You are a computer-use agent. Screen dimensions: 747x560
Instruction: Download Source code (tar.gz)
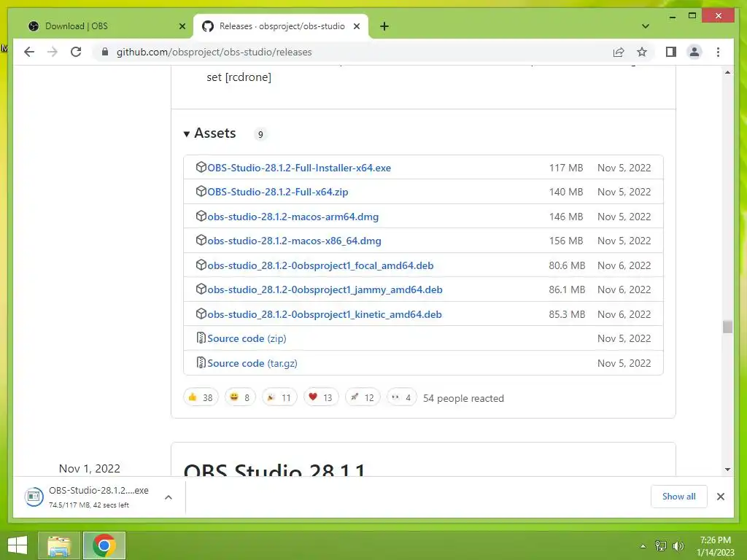[x=252, y=363]
